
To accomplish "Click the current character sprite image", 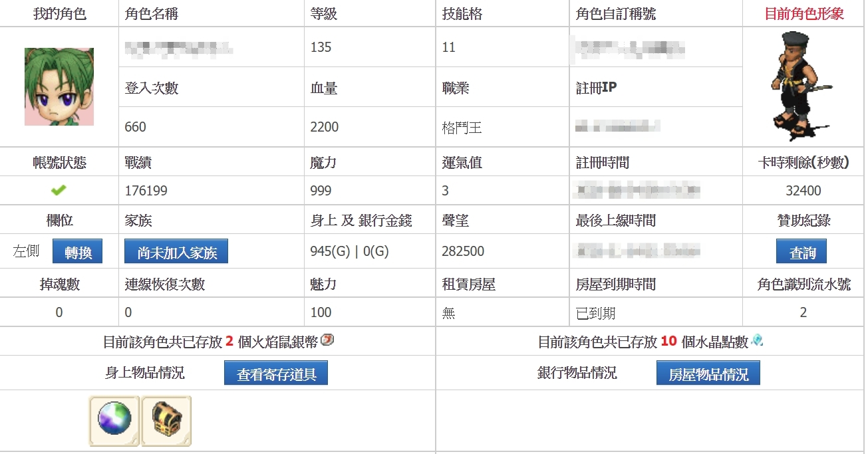I will tap(803, 87).
